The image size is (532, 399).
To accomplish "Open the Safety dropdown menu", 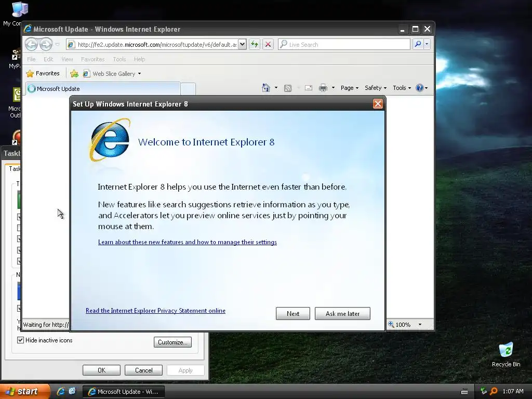I will click(x=375, y=88).
